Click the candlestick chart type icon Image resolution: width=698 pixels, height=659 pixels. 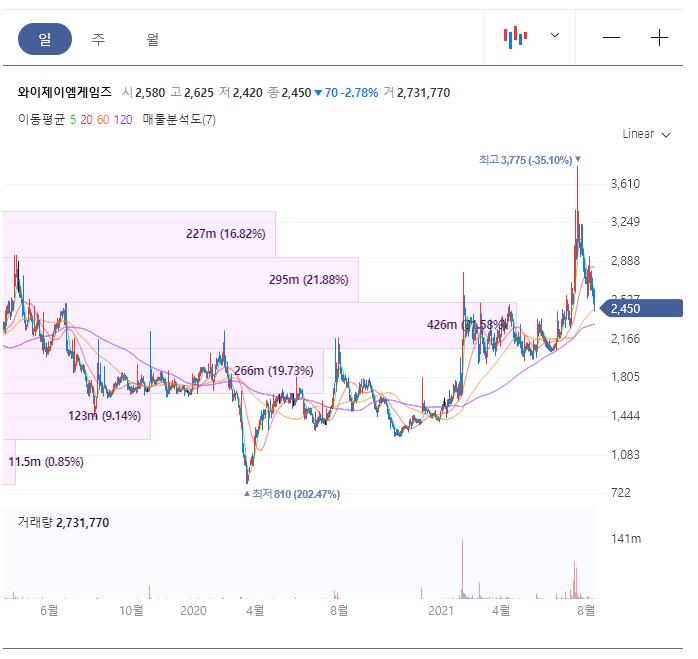(x=515, y=37)
